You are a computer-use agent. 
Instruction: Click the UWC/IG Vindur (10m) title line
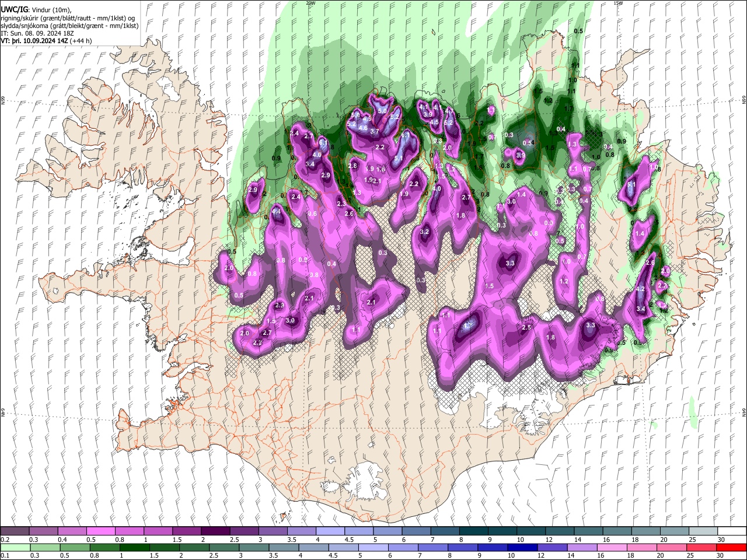35,9
